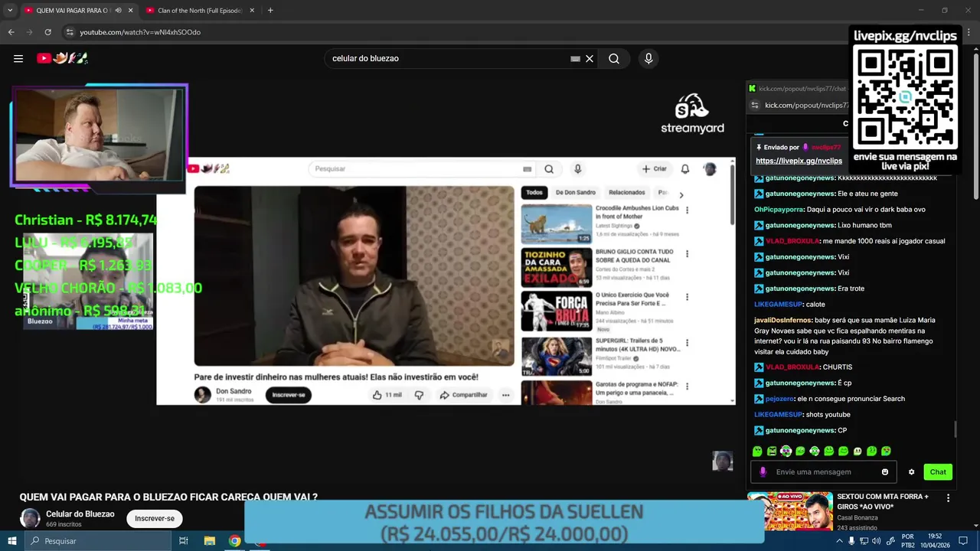This screenshot has width=980, height=551.
Task: Select the 'De Don Sandro' chip
Action: click(575, 193)
